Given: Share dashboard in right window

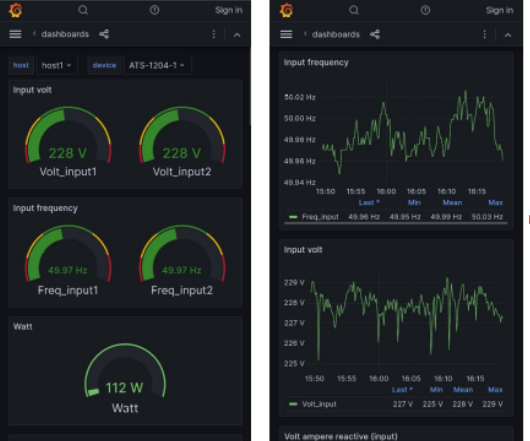Looking at the screenshot, I should click(x=375, y=34).
